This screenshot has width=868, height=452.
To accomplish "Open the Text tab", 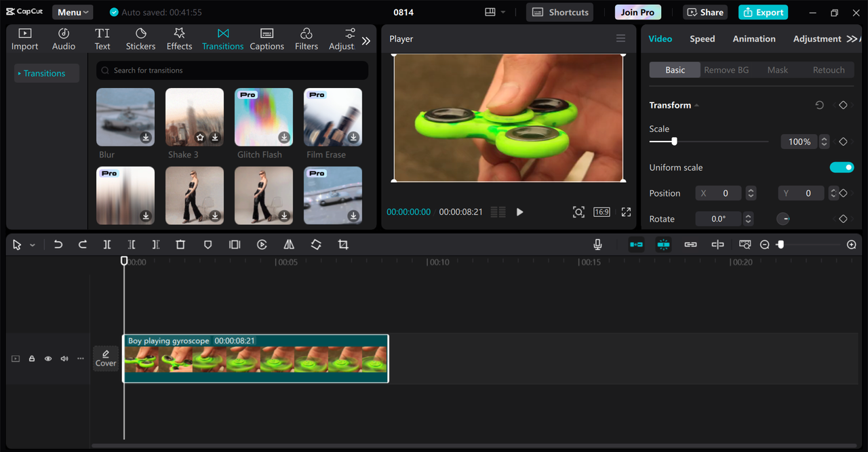I will tap(102, 39).
